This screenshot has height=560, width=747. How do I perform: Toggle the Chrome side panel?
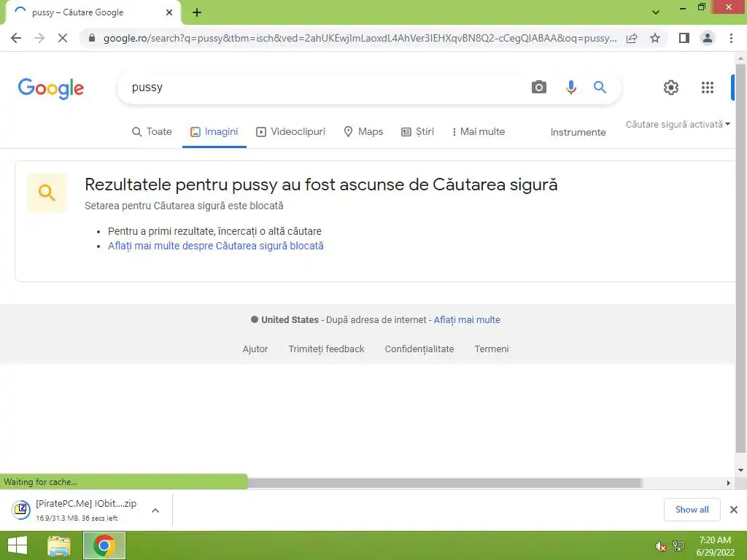point(684,38)
